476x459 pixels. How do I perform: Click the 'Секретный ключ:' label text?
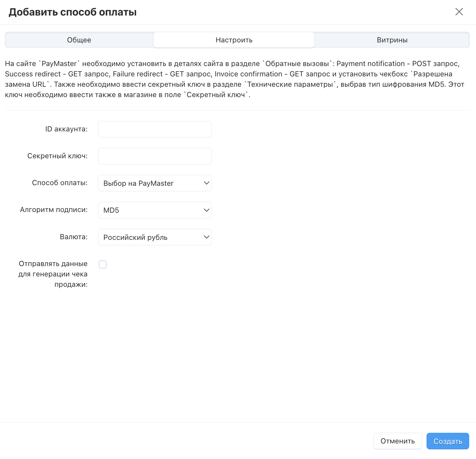pyautogui.click(x=57, y=156)
